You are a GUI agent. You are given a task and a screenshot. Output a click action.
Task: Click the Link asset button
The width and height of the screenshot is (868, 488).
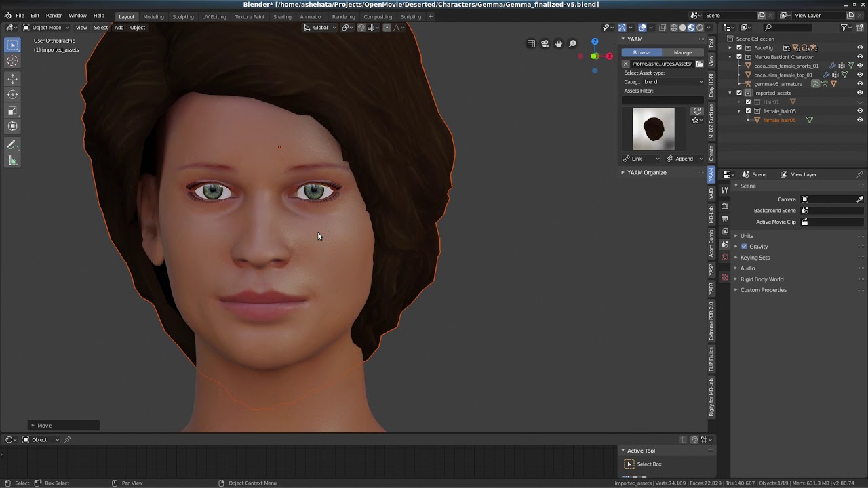tap(642, 159)
